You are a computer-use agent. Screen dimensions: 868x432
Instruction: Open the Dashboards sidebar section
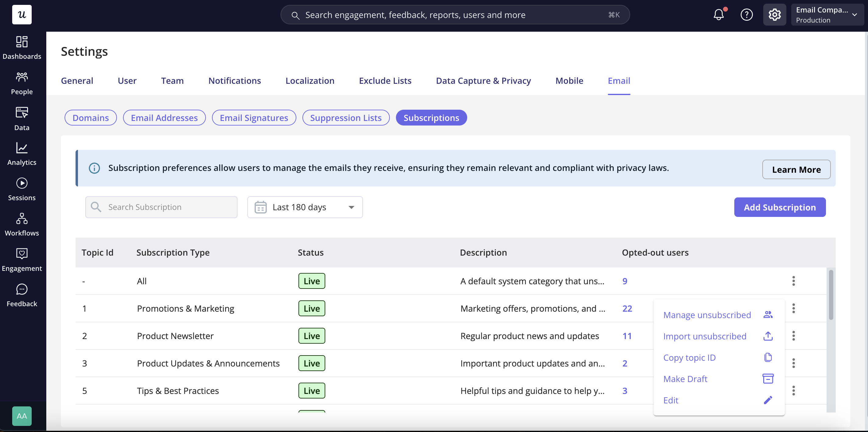click(x=22, y=48)
